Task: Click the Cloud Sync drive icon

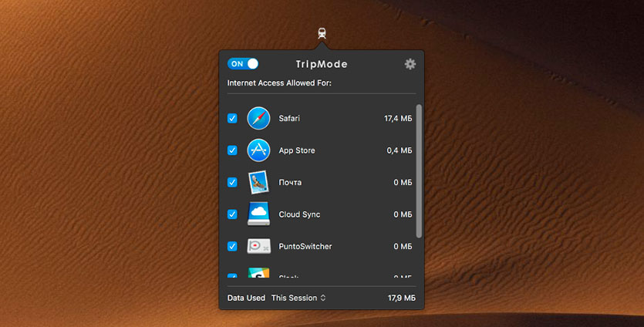Action: [258, 214]
